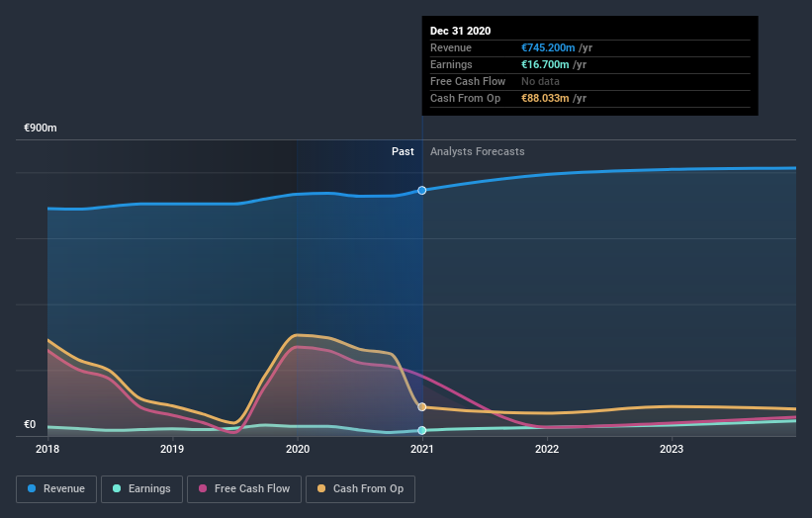Select the Earnings data point at 2021
This screenshot has height=518, width=812.
(x=422, y=431)
